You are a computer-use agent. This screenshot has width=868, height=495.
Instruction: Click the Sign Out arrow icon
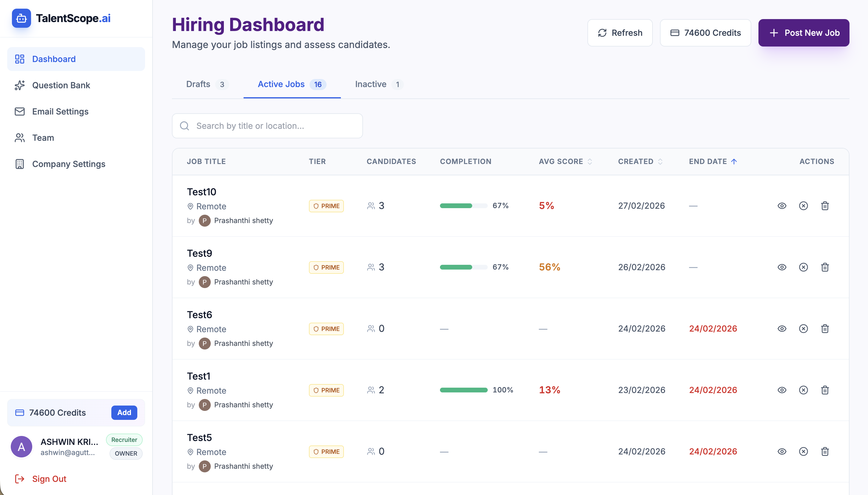(x=19, y=479)
